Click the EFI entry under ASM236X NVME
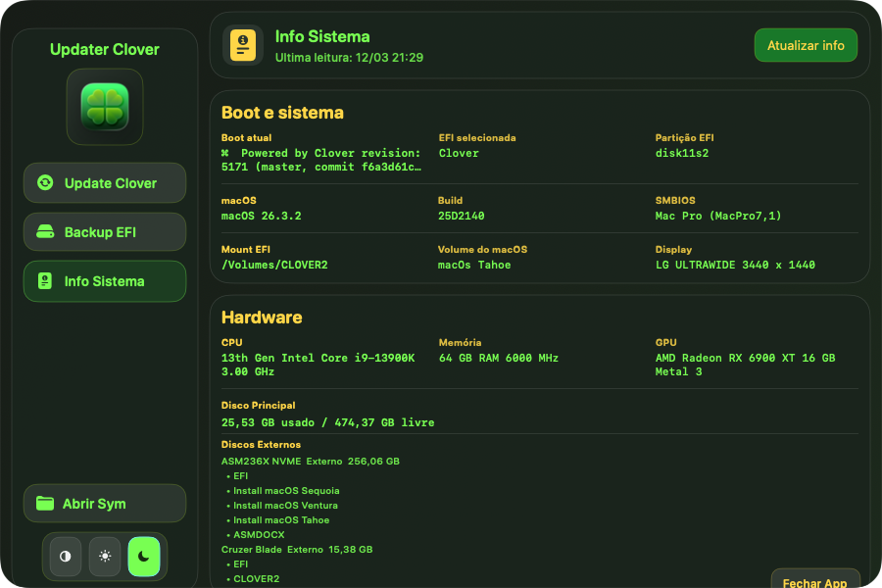Viewport: 882px width, 588px height. coord(240,476)
